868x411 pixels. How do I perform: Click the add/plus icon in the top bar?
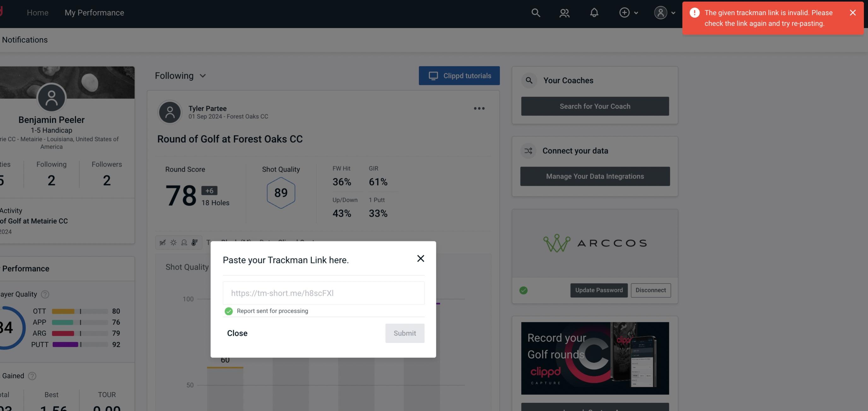[x=624, y=12]
